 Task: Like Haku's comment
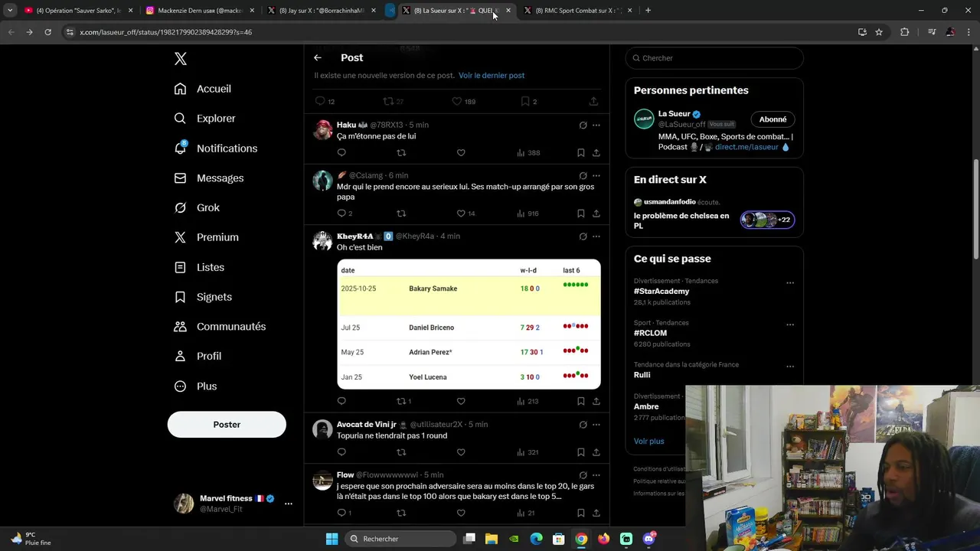[461, 153]
